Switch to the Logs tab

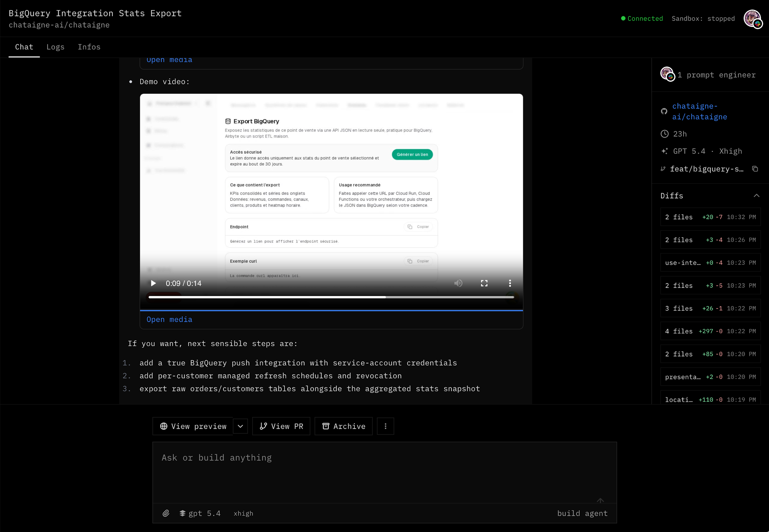pyautogui.click(x=55, y=47)
